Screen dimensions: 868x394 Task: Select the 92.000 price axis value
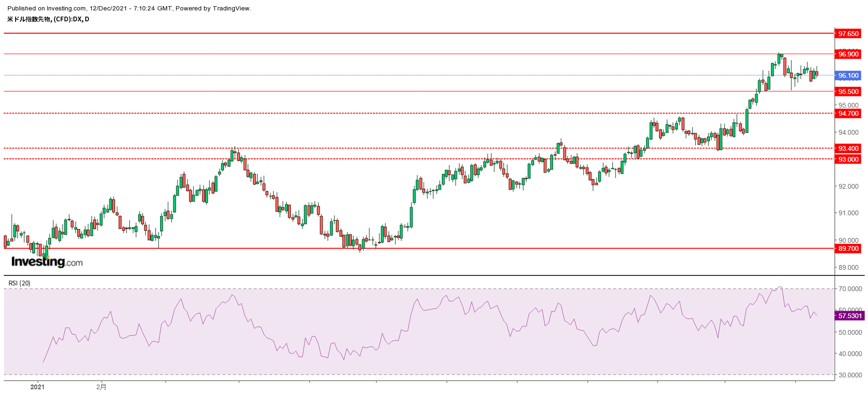point(849,186)
